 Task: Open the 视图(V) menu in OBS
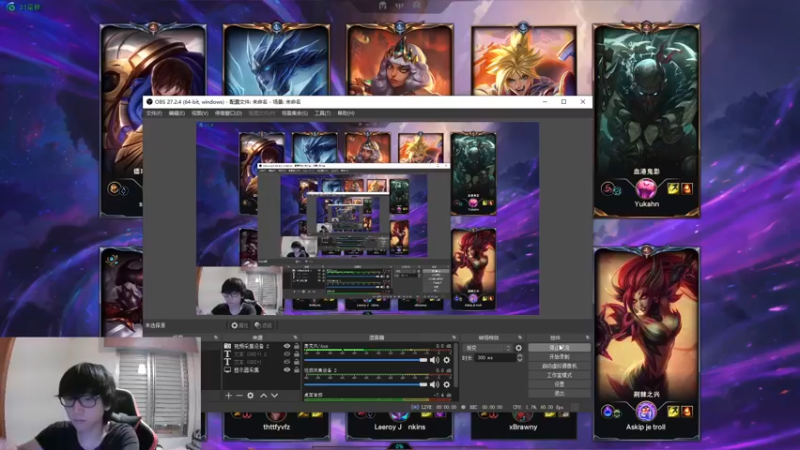pyautogui.click(x=199, y=113)
